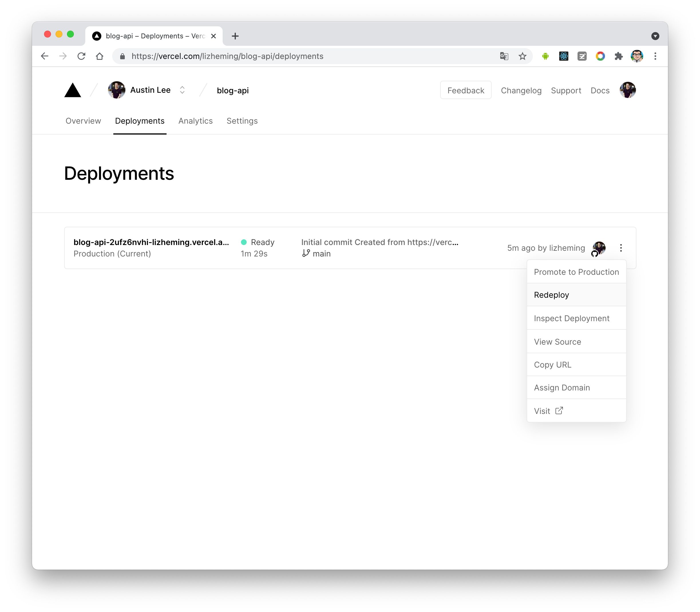Open the Settings tab navigation item
Viewport: 700px width, 612px height.
tap(242, 121)
